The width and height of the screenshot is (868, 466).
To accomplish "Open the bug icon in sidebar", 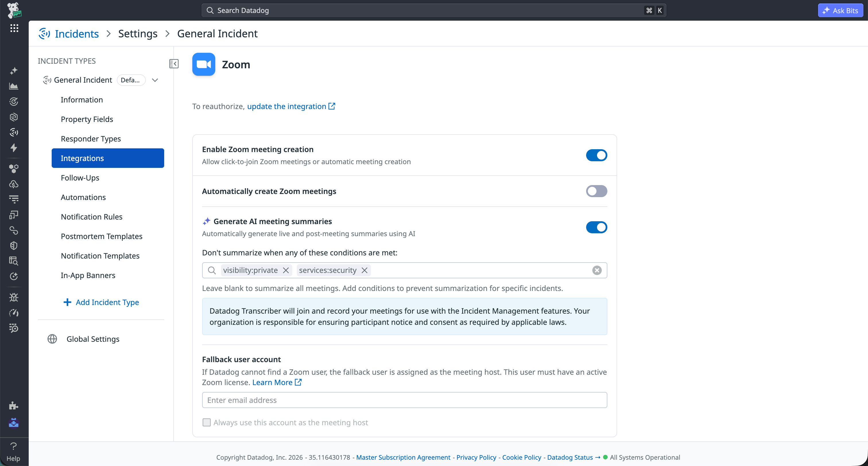I will coord(14,297).
